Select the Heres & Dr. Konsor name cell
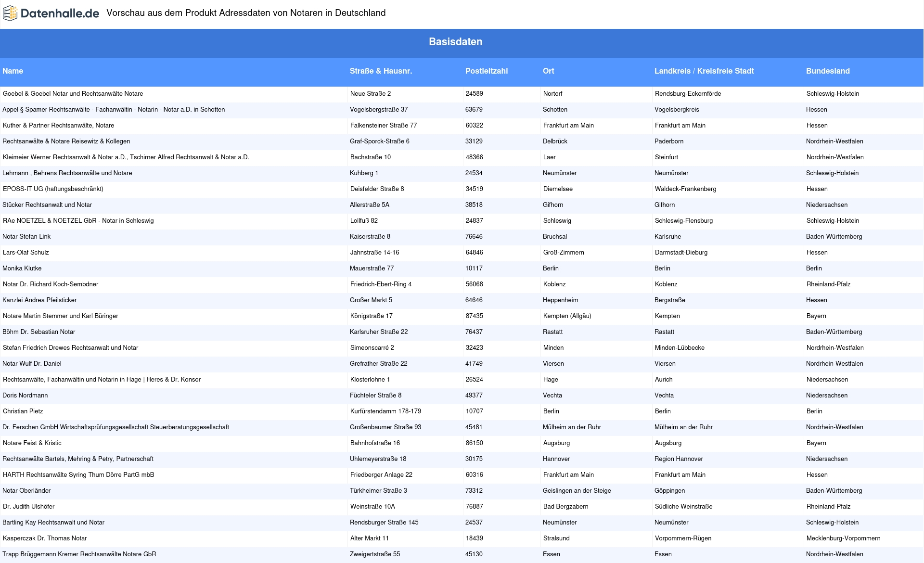The height and width of the screenshot is (563, 924). click(102, 380)
